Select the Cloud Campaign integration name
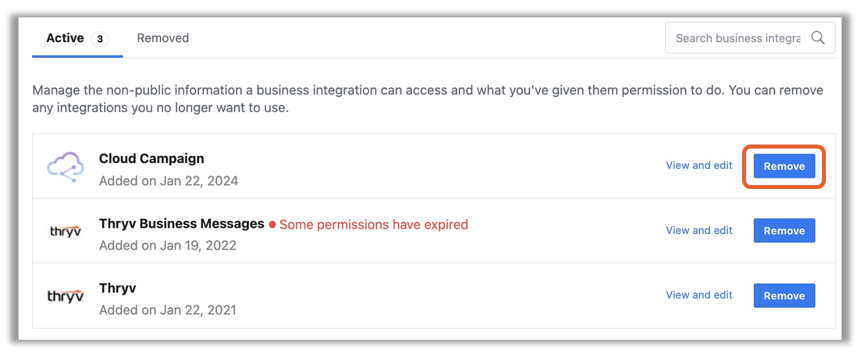The height and width of the screenshot is (360, 868). [151, 159]
